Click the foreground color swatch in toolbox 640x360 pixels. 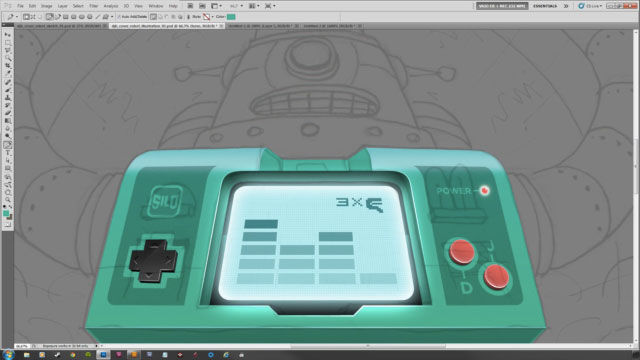(6, 213)
